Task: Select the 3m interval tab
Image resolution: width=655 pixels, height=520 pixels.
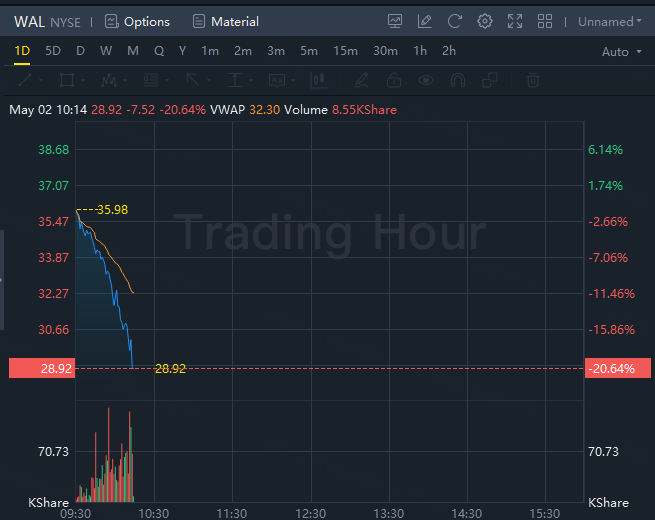Action: pyautogui.click(x=276, y=51)
